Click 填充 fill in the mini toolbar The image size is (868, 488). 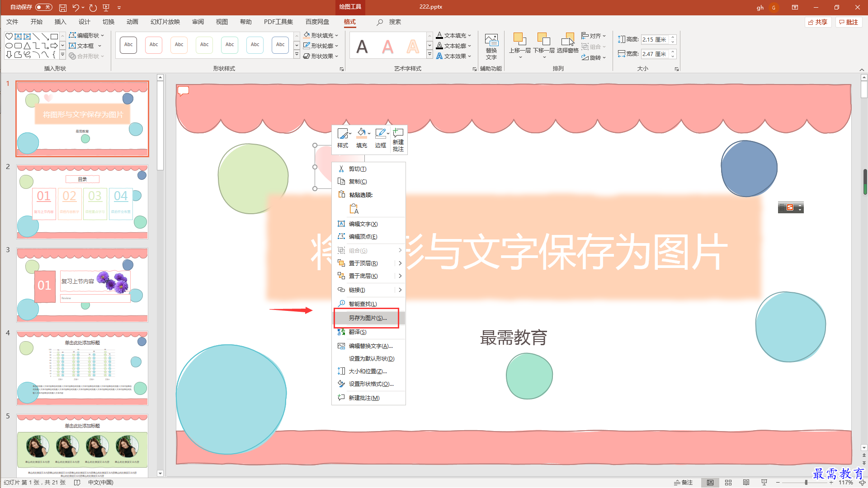(x=362, y=139)
